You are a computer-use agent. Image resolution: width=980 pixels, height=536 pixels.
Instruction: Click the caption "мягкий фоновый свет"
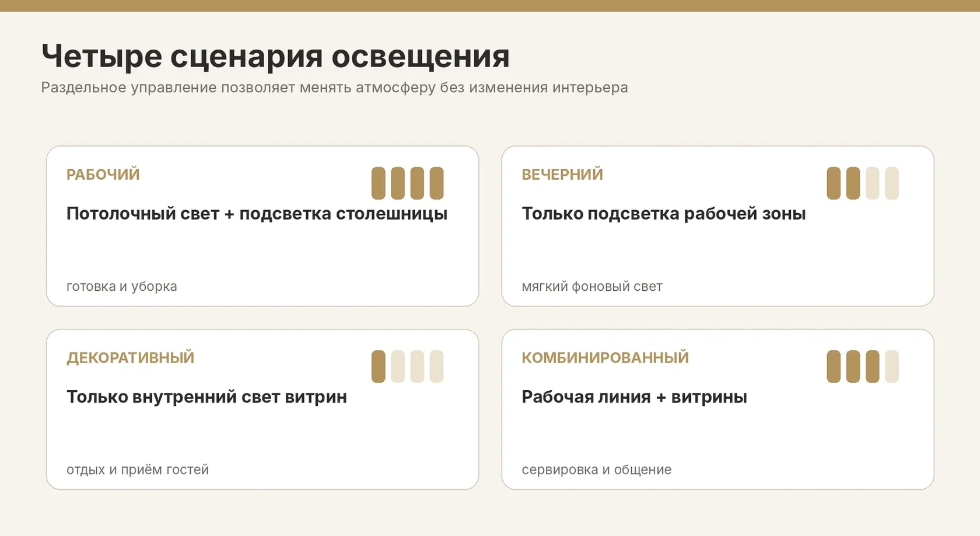pos(592,287)
